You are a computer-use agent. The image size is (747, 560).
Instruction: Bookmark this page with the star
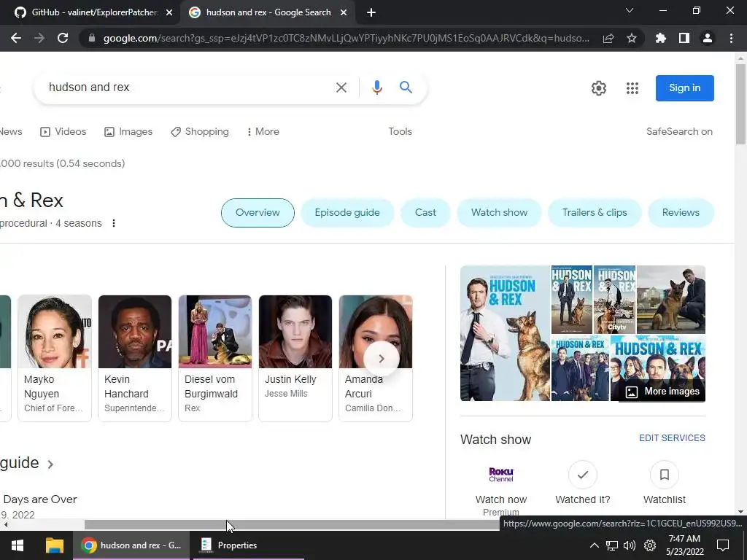coord(632,38)
